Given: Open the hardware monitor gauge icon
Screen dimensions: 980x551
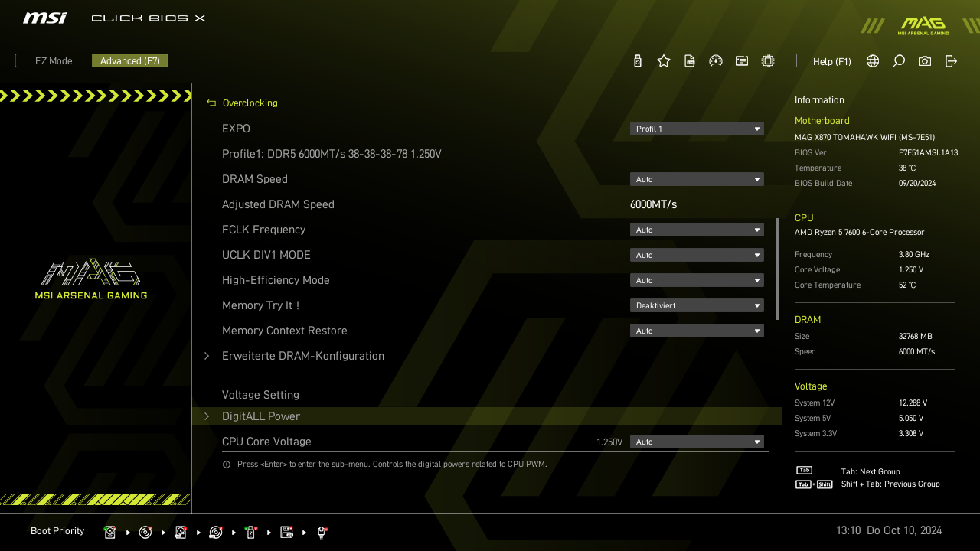Looking at the screenshot, I should (716, 61).
